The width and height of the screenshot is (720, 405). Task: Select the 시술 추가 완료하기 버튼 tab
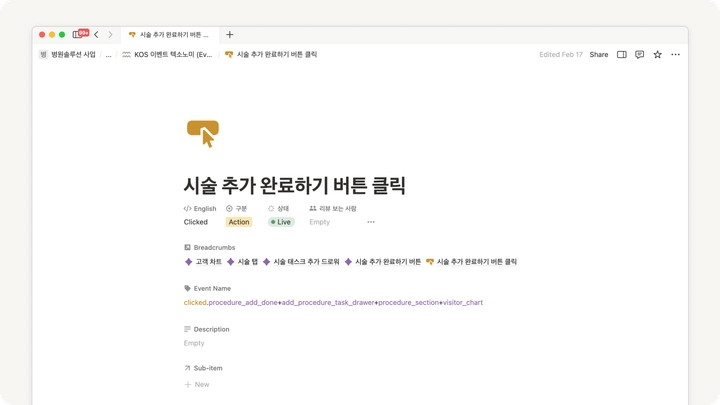coord(169,35)
